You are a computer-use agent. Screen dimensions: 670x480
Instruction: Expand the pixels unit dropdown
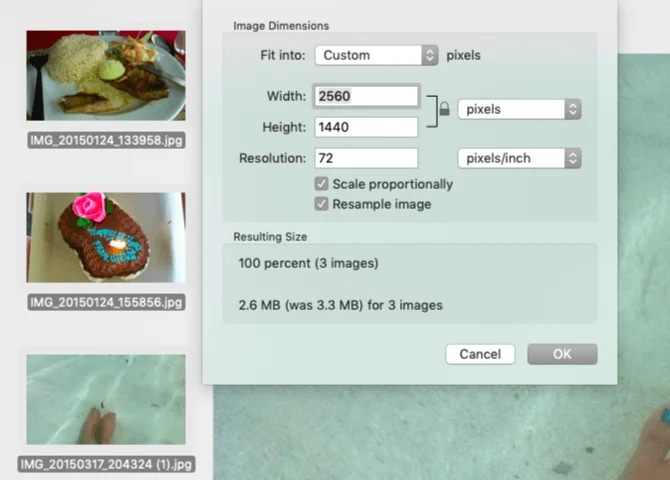tap(519, 109)
